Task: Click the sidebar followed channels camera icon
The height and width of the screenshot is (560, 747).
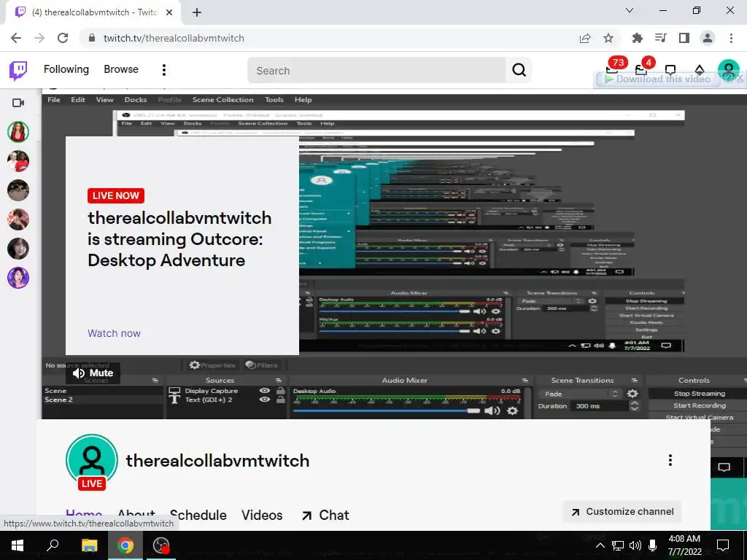Action: [18, 102]
